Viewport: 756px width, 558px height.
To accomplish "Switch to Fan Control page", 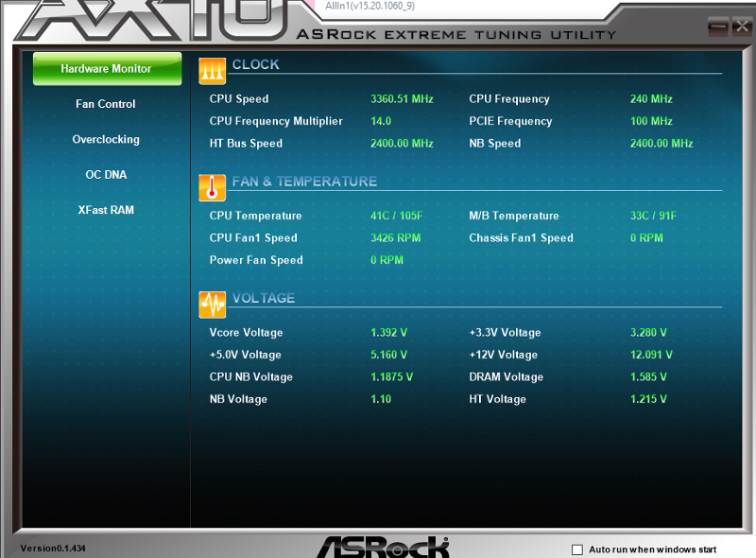I will pos(106,104).
